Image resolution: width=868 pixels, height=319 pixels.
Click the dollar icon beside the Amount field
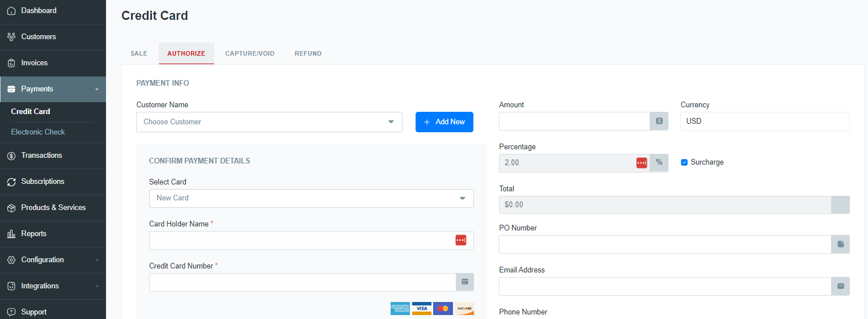[x=659, y=121]
